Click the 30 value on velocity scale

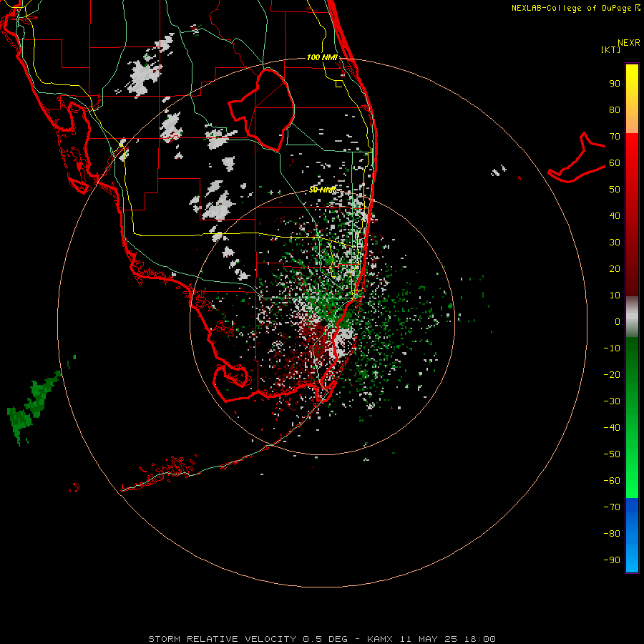point(615,243)
